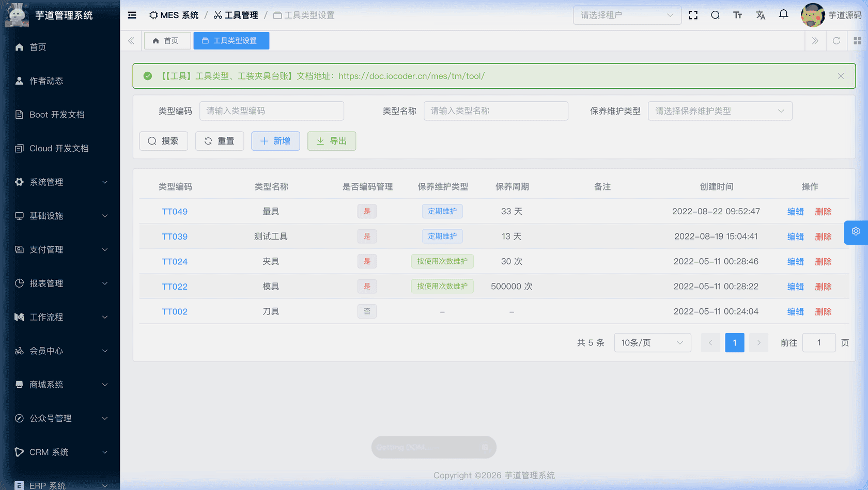Collapse the sidebar with the hamburger icon
The image size is (868, 490).
coord(132,15)
